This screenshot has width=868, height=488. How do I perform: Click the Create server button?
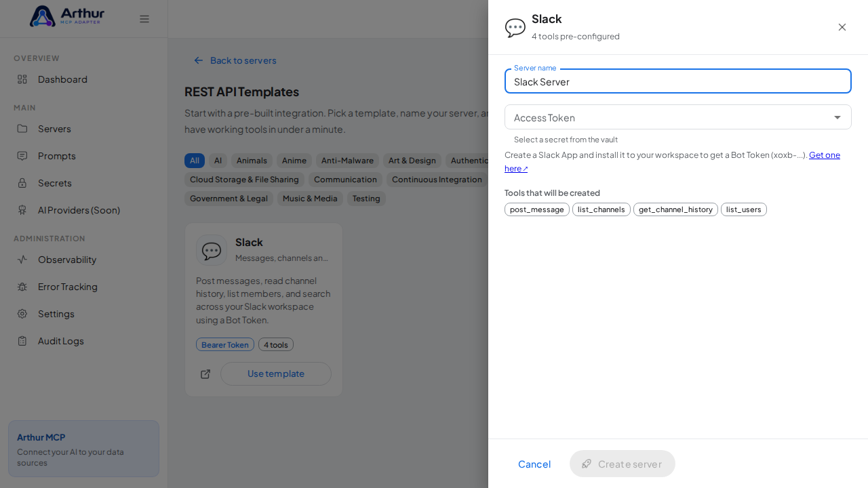coord(623,464)
